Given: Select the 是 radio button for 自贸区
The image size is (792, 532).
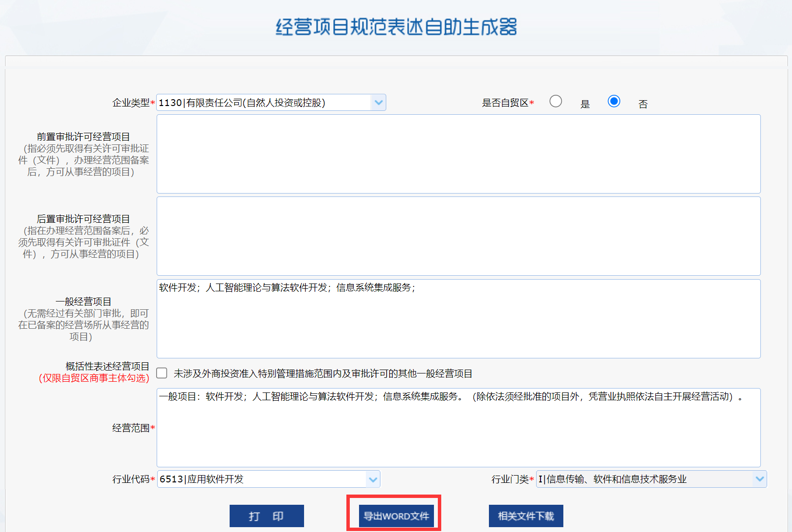Looking at the screenshot, I should [x=556, y=101].
